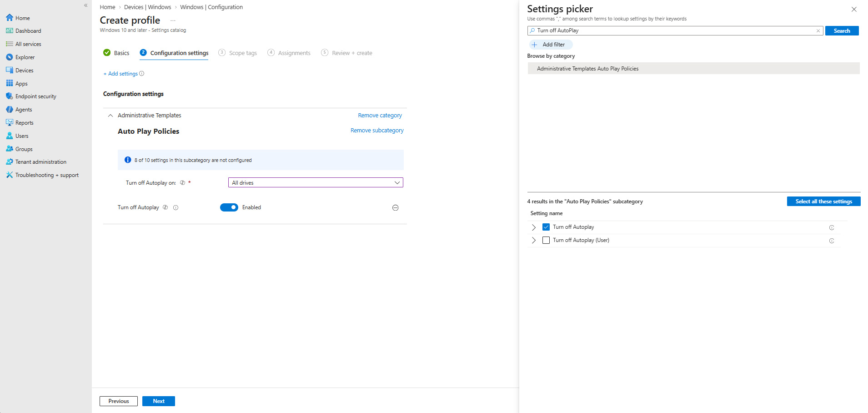Uncheck the Turn off Autoplay checkbox
Viewport: 868px width, 413px height.
pyautogui.click(x=546, y=227)
